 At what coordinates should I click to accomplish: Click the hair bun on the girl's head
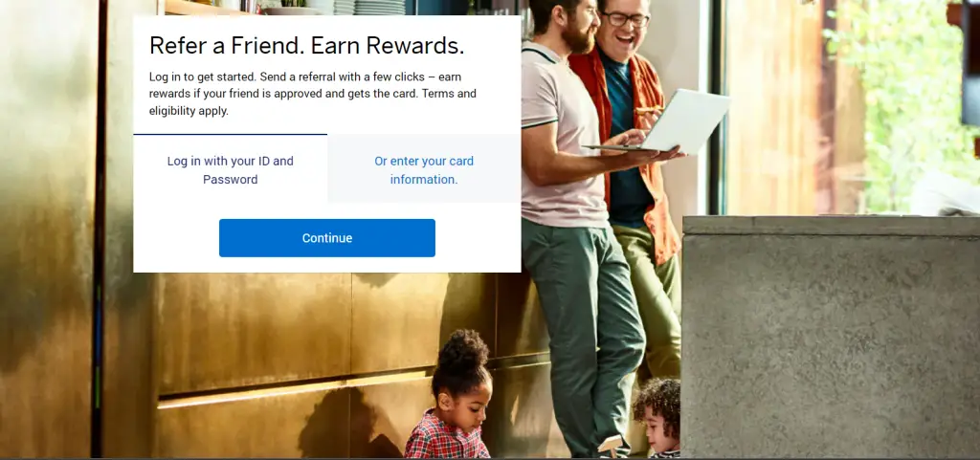(x=461, y=348)
